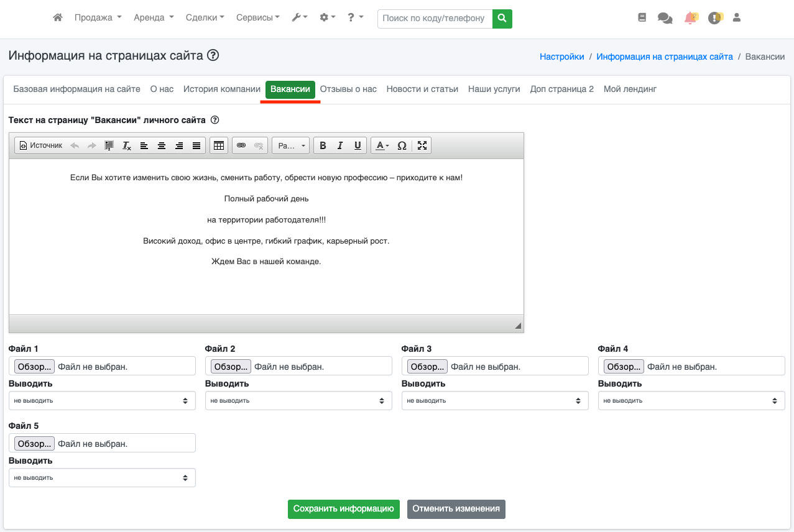Open the chat messages icon

[x=665, y=18]
